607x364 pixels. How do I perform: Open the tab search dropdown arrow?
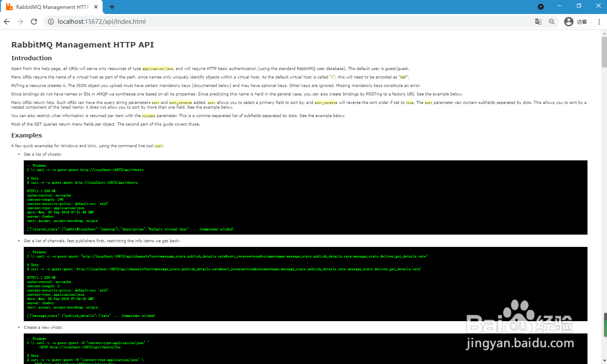[540, 7]
